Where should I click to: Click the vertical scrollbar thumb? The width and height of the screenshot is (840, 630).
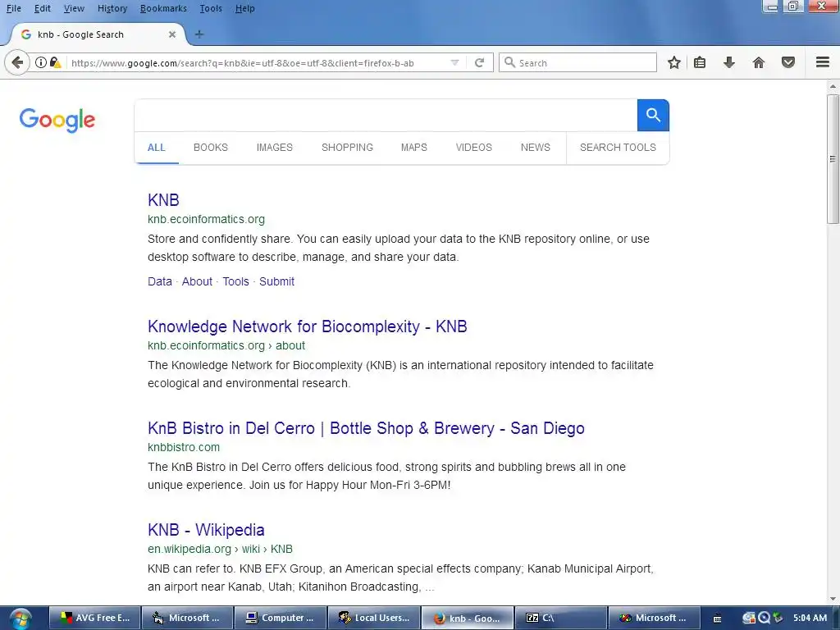coord(833,159)
